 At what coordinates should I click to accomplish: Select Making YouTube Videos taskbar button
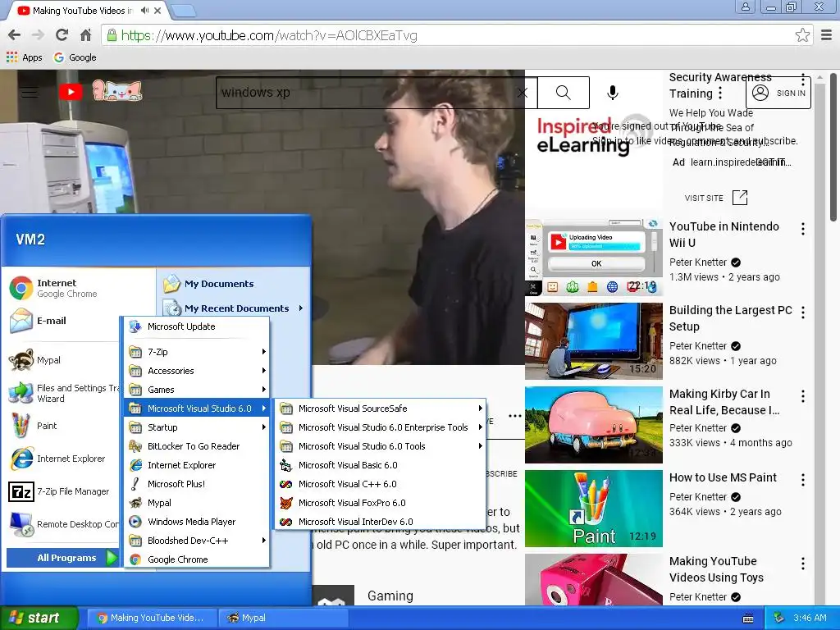coord(152,618)
